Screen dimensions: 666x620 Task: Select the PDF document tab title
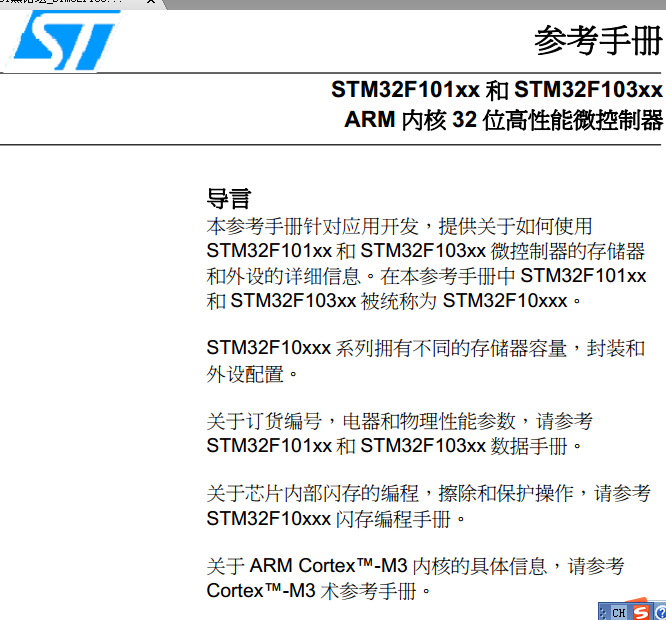(x=62, y=1)
